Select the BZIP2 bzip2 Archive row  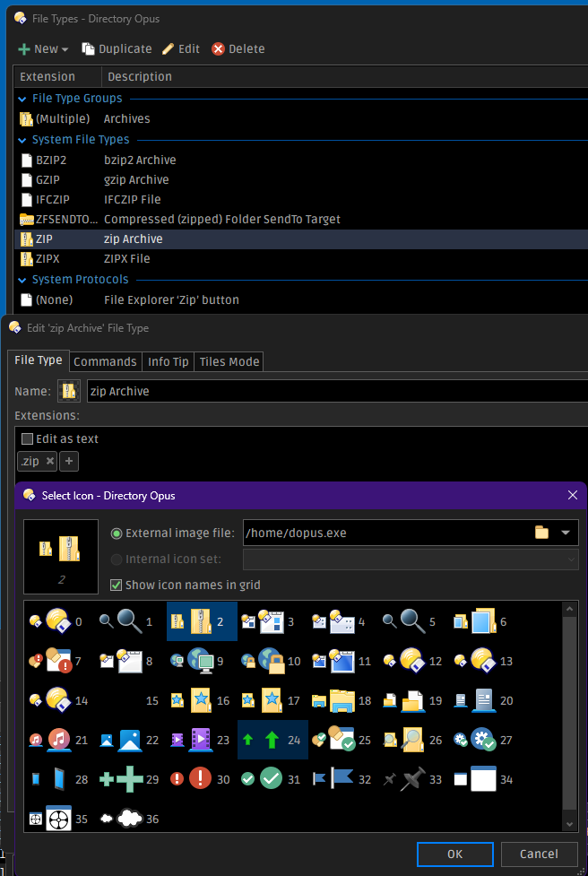click(301, 160)
